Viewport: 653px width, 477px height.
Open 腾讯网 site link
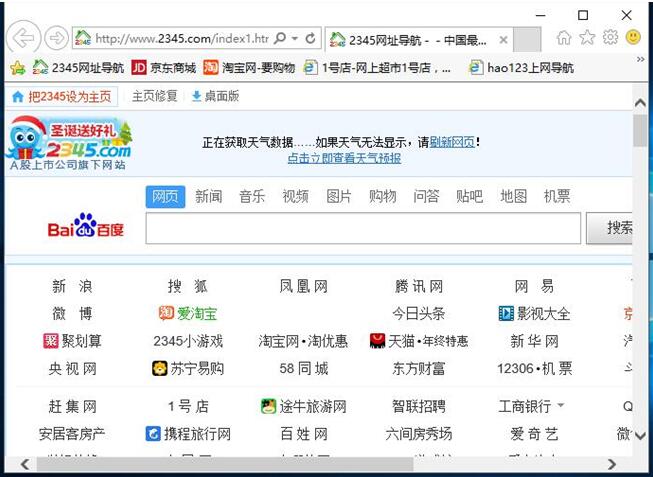[x=419, y=287]
